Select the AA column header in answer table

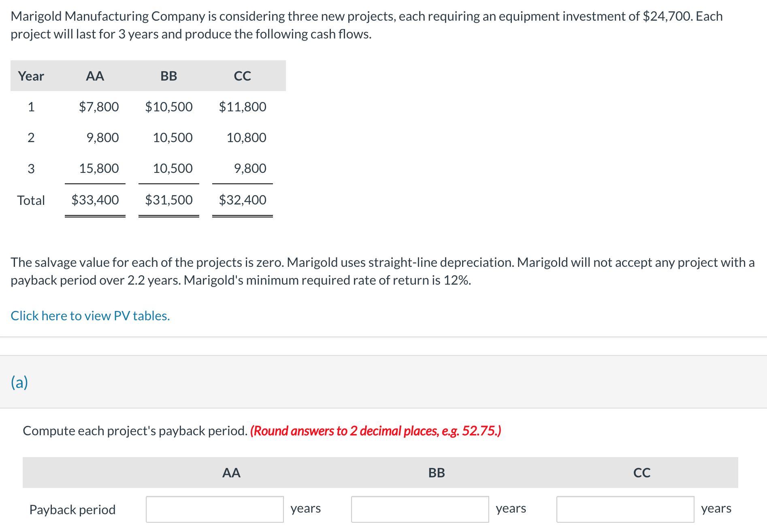pyautogui.click(x=231, y=472)
